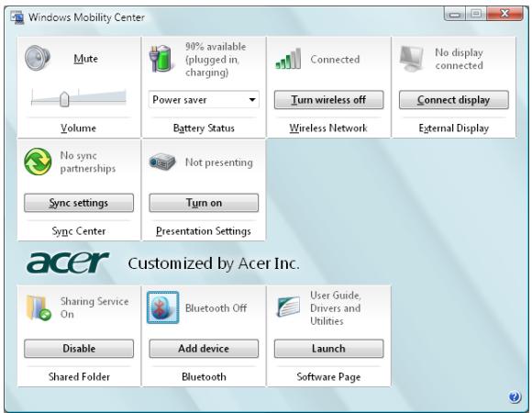532x413 pixels.
Task: Click the Wireless Network label
Action: click(328, 128)
